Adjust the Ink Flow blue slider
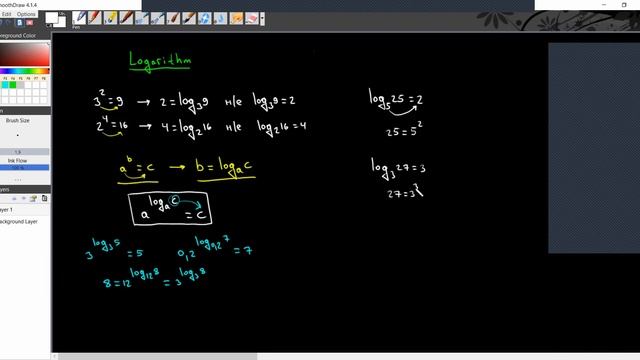 (24, 168)
